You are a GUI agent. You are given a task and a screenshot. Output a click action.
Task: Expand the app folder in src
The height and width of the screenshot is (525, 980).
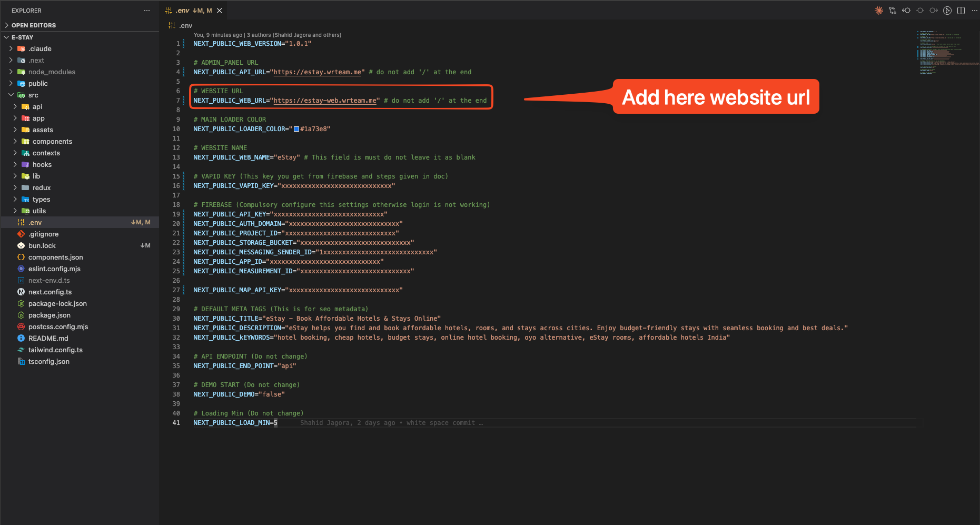(x=38, y=118)
